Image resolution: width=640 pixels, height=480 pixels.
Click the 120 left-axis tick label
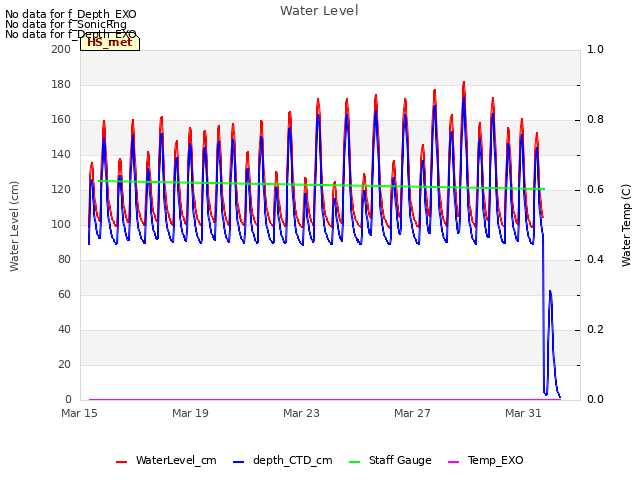pyautogui.click(x=61, y=189)
